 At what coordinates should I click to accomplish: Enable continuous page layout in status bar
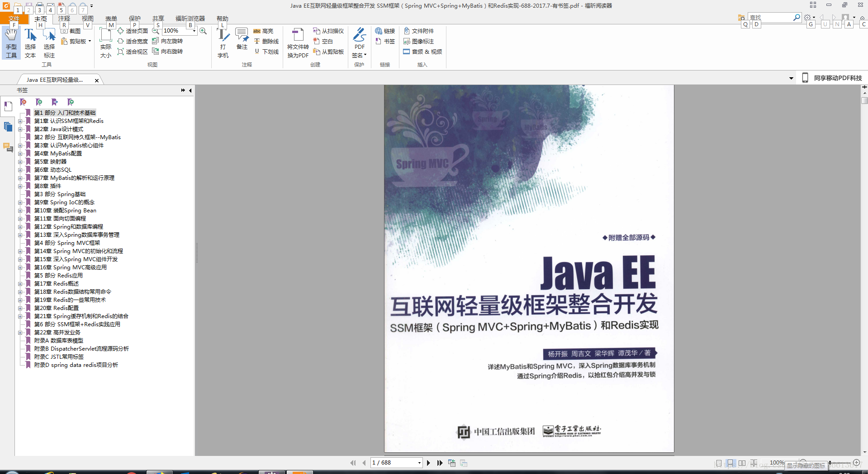pyautogui.click(x=730, y=463)
